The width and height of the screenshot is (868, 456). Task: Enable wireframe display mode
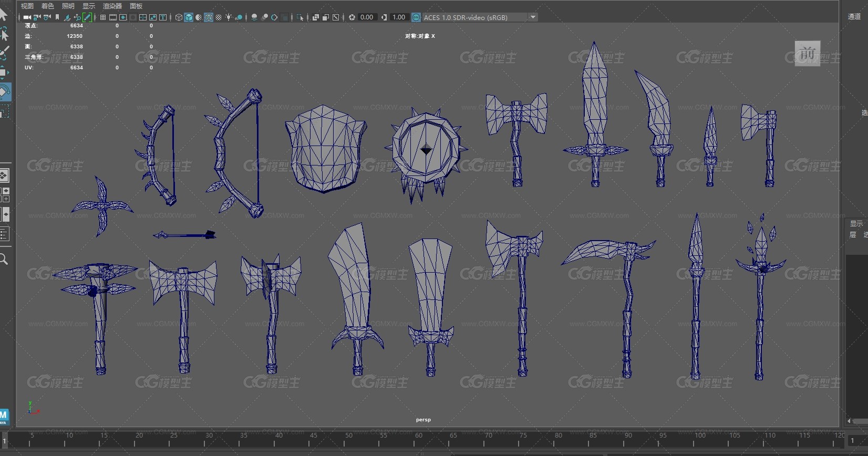tap(179, 17)
